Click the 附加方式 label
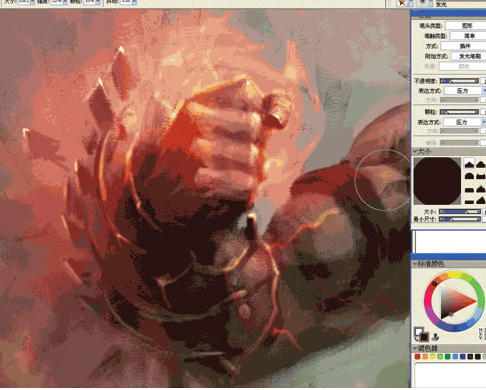486x390 pixels. coord(436,56)
